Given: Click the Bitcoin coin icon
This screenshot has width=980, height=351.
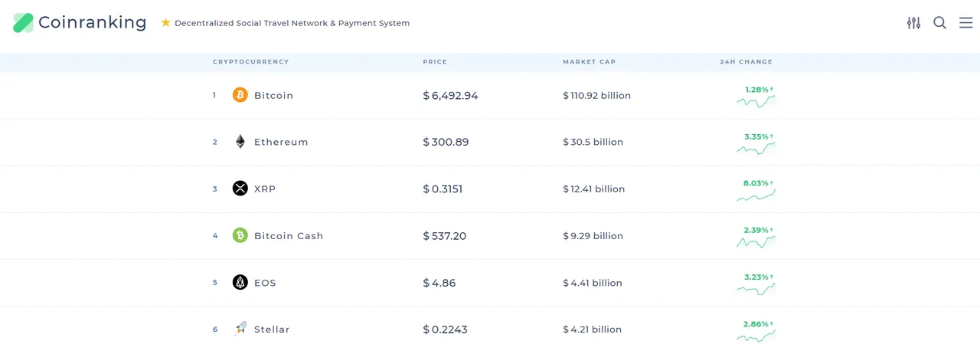Looking at the screenshot, I should [x=240, y=95].
